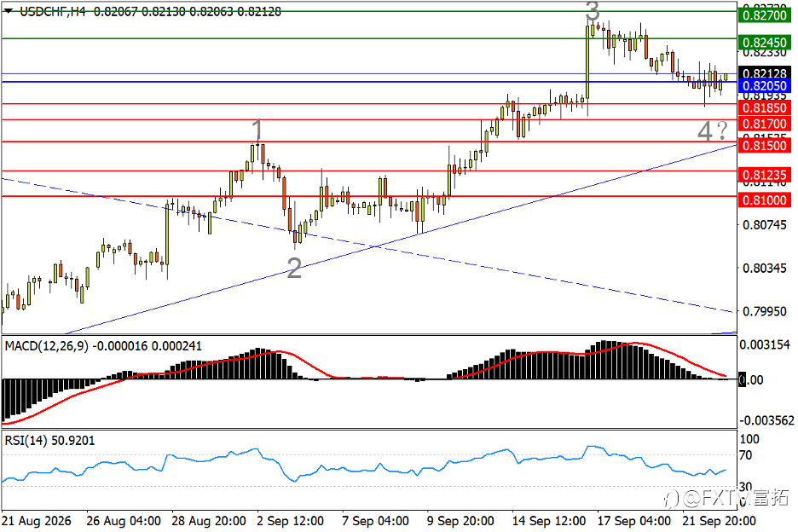Click the -0.003562 MACD scale value
The width and height of the screenshot is (798, 532).
click(x=766, y=420)
